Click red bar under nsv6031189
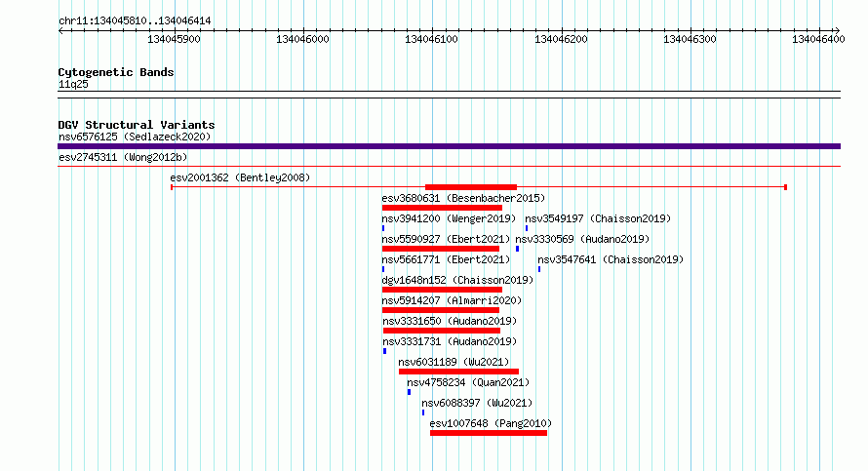 point(458,372)
